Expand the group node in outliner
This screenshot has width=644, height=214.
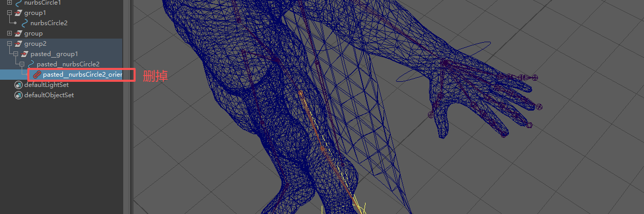coord(9,33)
